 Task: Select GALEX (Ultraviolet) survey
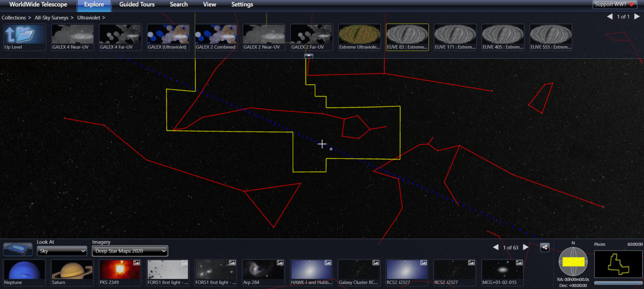pos(168,37)
